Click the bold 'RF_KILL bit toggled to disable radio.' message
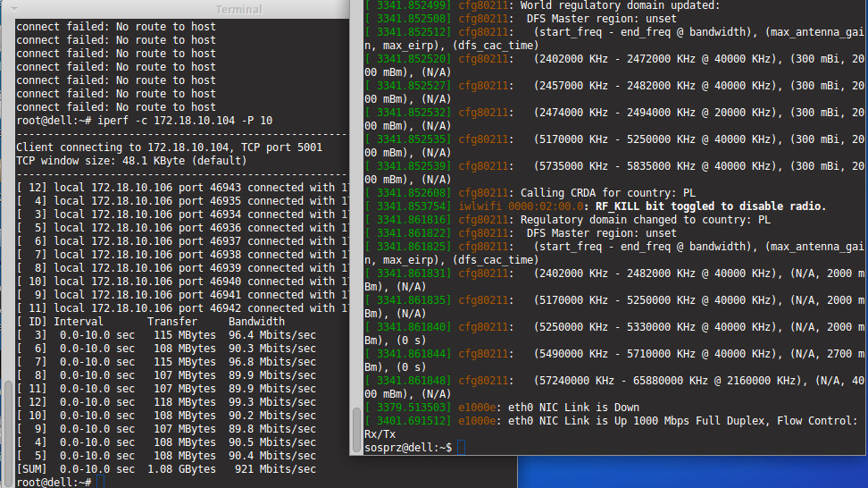Image resolution: width=868 pixels, height=488 pixels. [710, 206]
